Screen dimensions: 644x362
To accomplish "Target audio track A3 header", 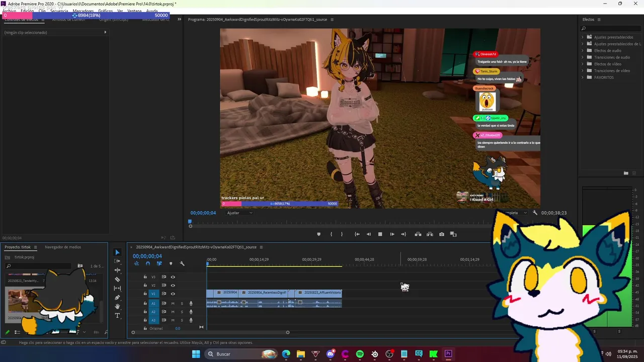I will coord(153,320).
